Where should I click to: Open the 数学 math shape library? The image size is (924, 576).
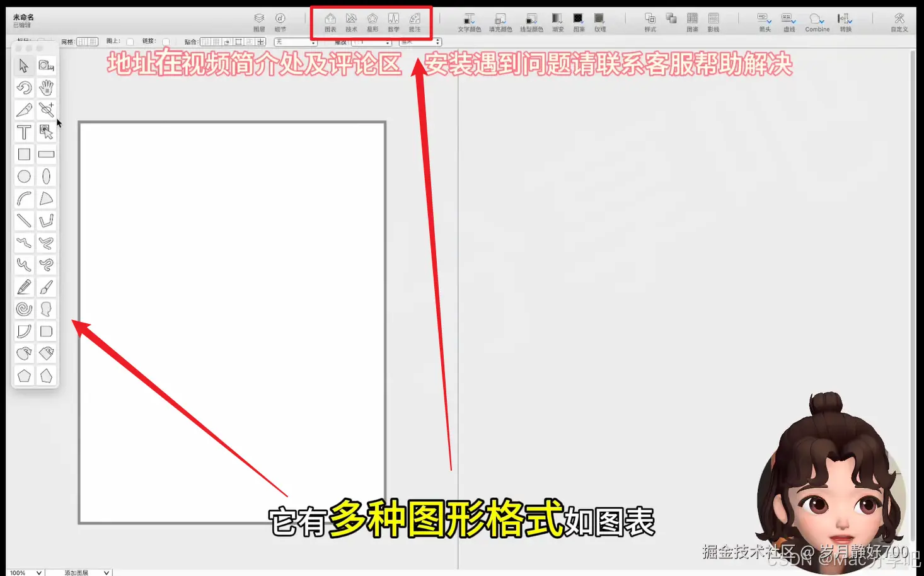(x=394, y=21)
